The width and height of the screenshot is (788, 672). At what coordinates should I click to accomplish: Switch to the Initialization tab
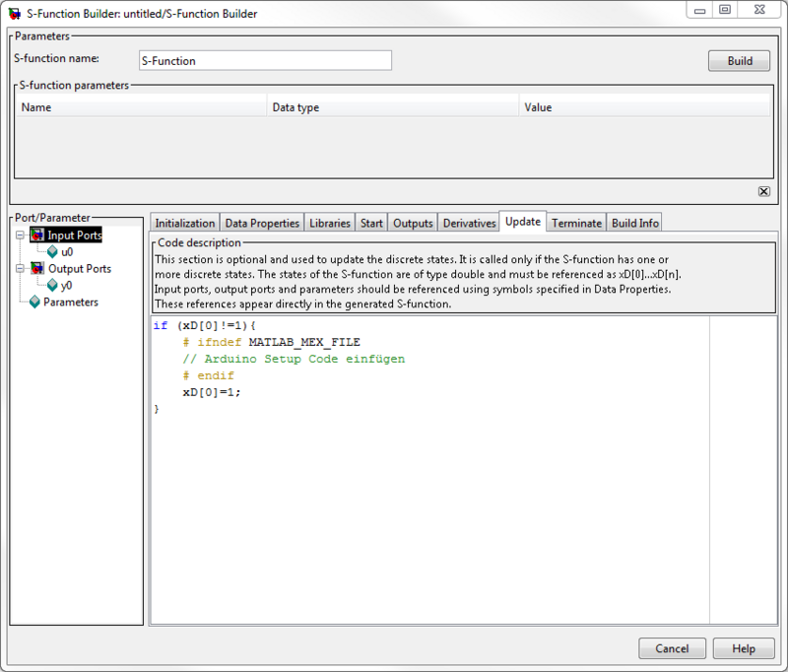[184, 223]
